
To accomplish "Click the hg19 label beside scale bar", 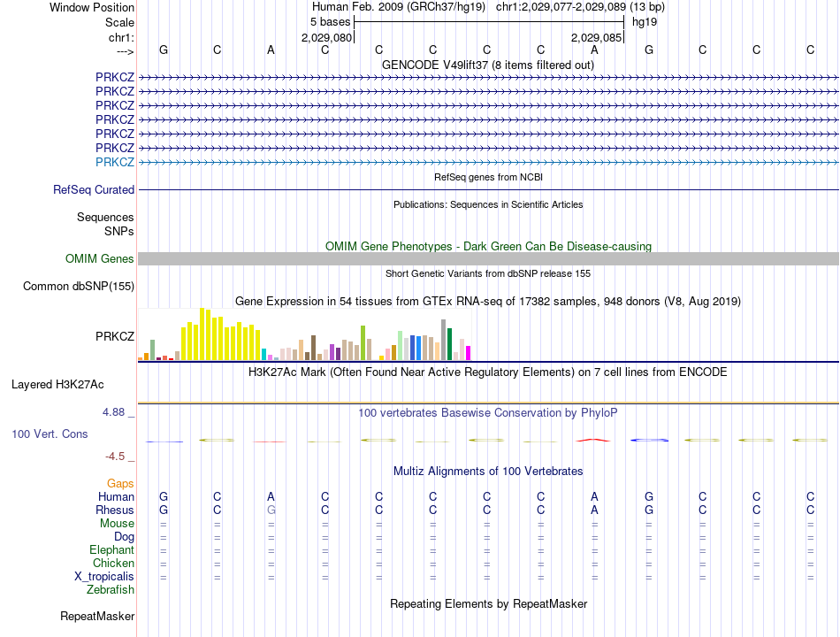I will (645, 22).
